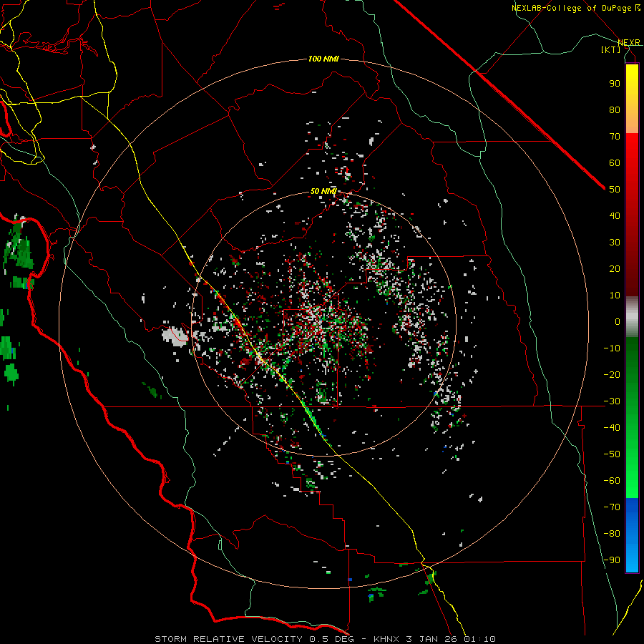Click the KHNX radar site identifier in the caption
This screenshot has width=644, height=644.
click(x=386, y=639)
